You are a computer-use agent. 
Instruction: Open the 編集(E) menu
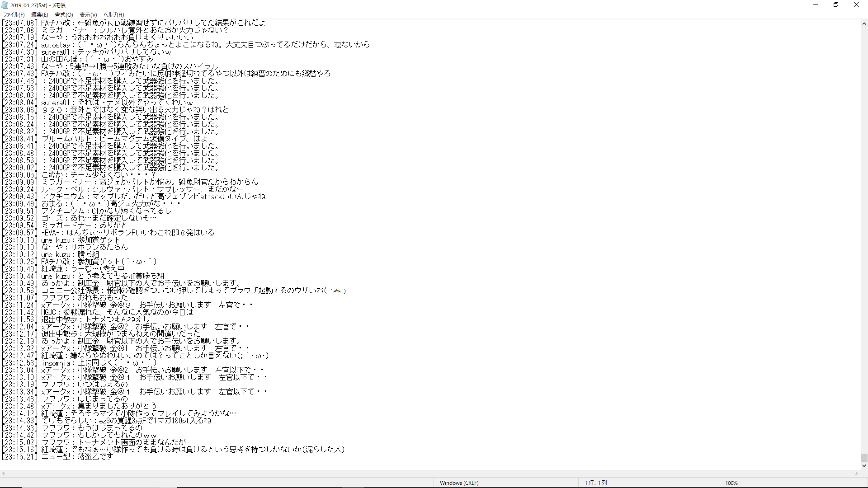coord(39,15)
